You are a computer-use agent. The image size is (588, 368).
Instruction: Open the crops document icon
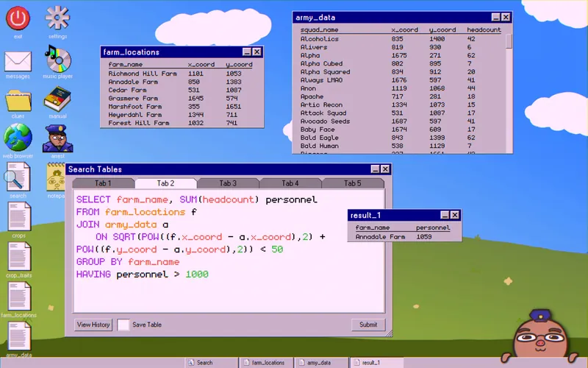(x=19, y=216)
